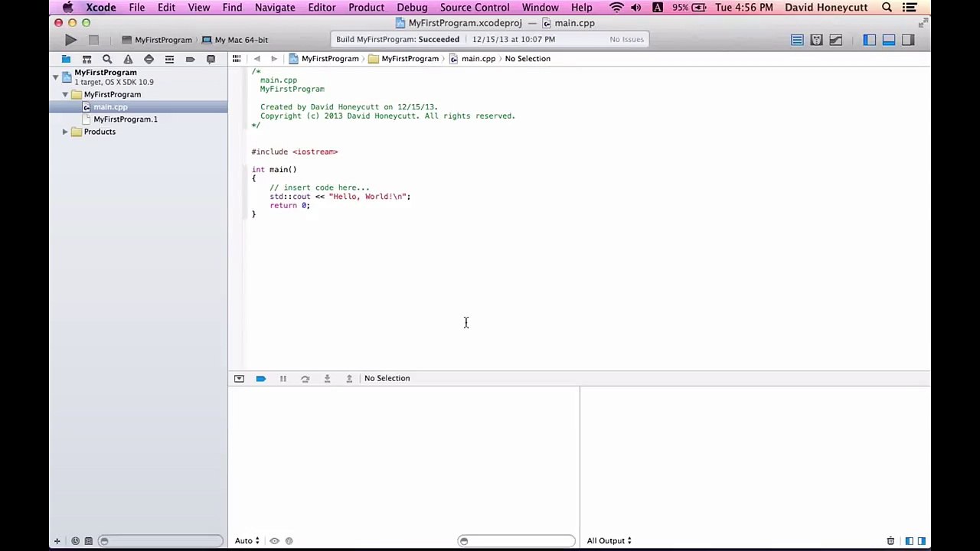Open the Product menu
This screenshot has height=551, width=980.
[366, 8]
